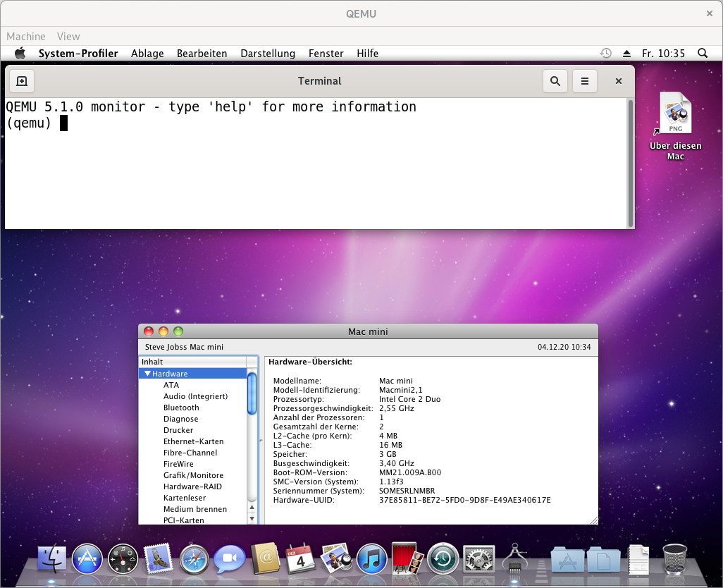Click the 'Macmini2,1' model identifier value
Viewport: 723px width, 588px height.
point(401,390)
